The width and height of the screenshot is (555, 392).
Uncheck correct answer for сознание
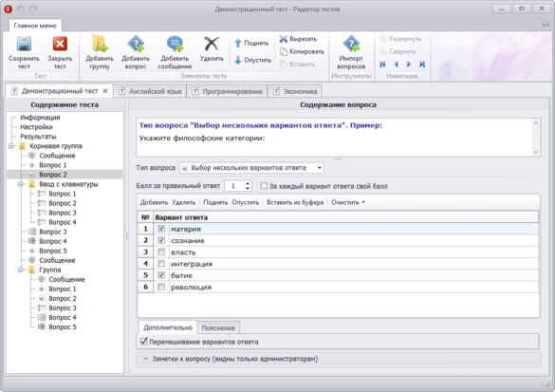point(161,240)
